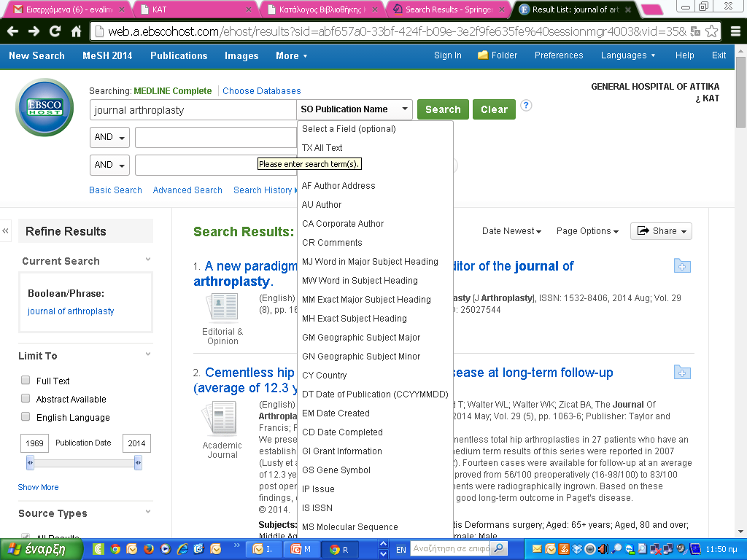Click the right handle of Publication Date slider

pos(138,462)
